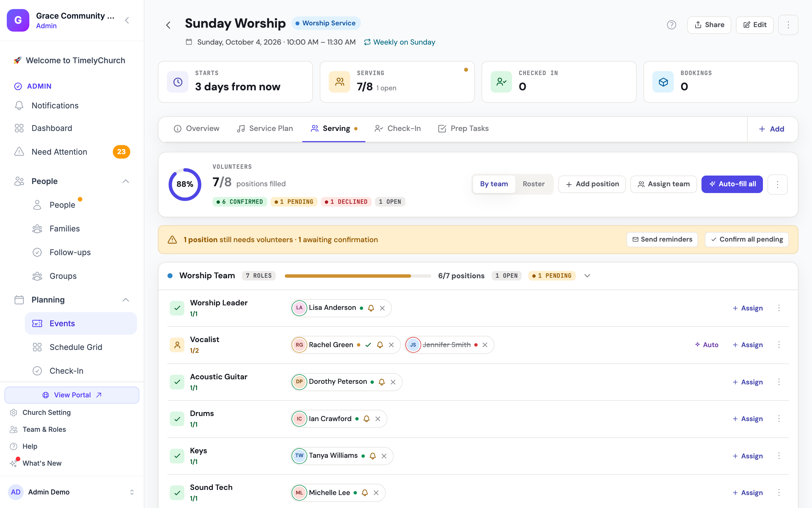Screen dimensions: 812x508
Task: Click the Worship Leader status checkmark box
Action: pyautogui.click(x=177, y=308)
